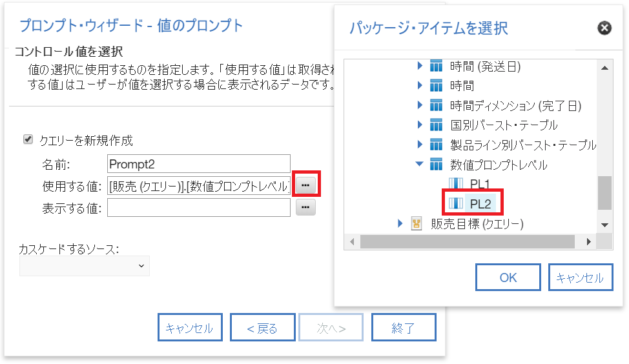Click the table icon beside 時間

click(436, 85)
